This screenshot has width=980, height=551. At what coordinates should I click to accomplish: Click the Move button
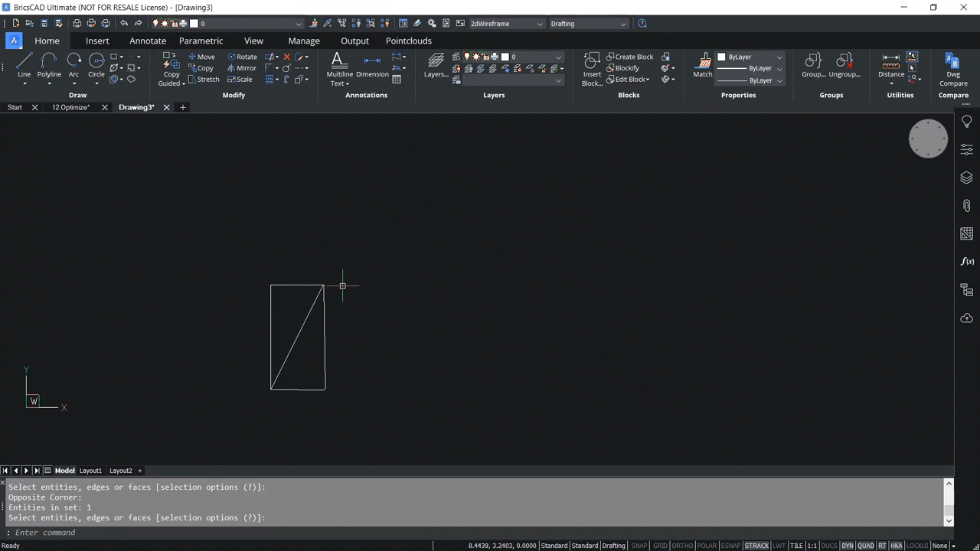[202, 57]
